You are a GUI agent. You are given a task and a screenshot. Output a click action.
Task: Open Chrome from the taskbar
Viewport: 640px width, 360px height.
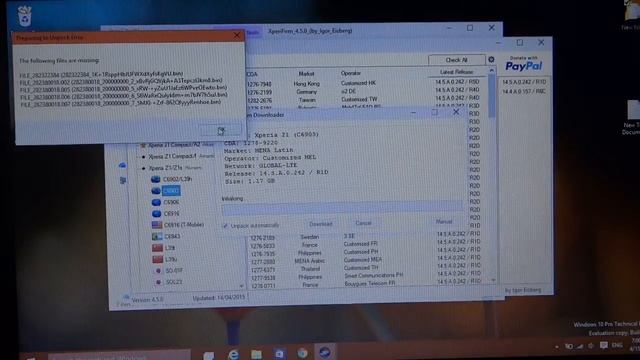point(302,353)
